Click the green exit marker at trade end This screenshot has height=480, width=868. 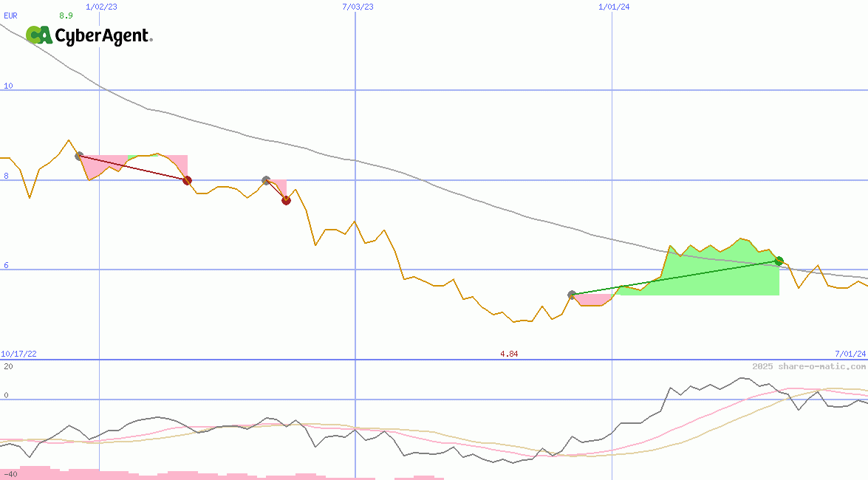(x=779, y=261)
